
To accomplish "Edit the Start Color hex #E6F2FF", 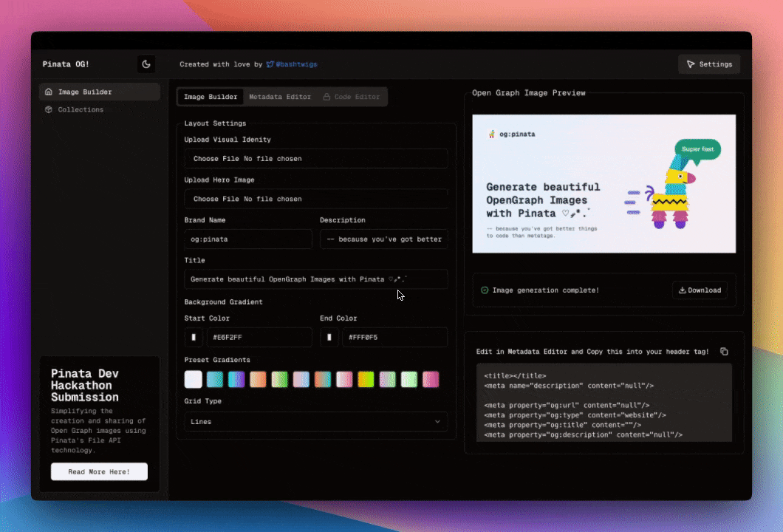I will click(x=259, y=337).
